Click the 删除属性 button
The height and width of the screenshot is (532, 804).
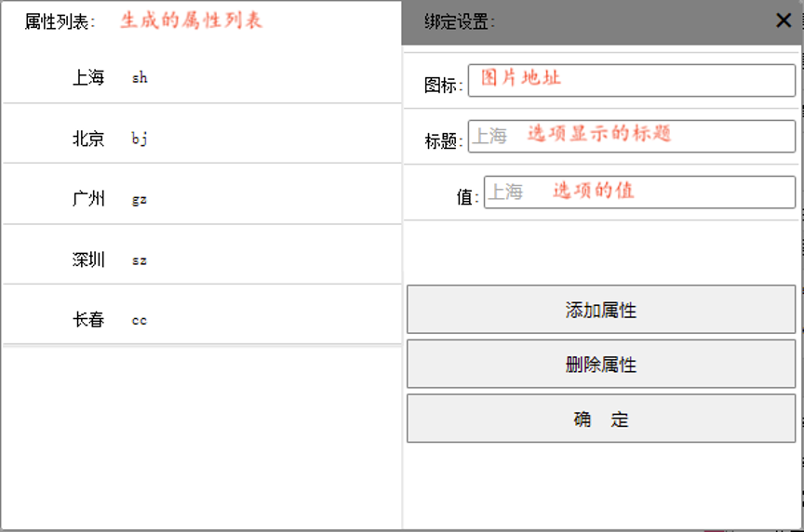pyautogui.click(x=601, y=365)
